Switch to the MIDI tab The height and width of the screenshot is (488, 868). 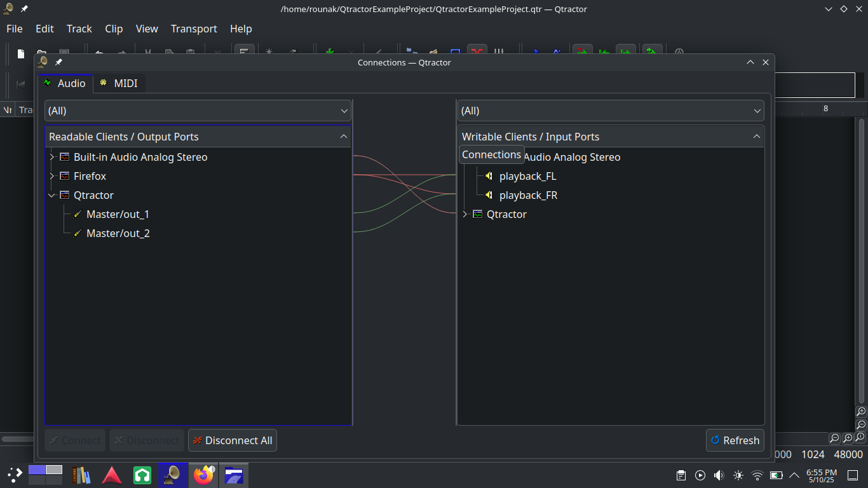pos(119,83)
